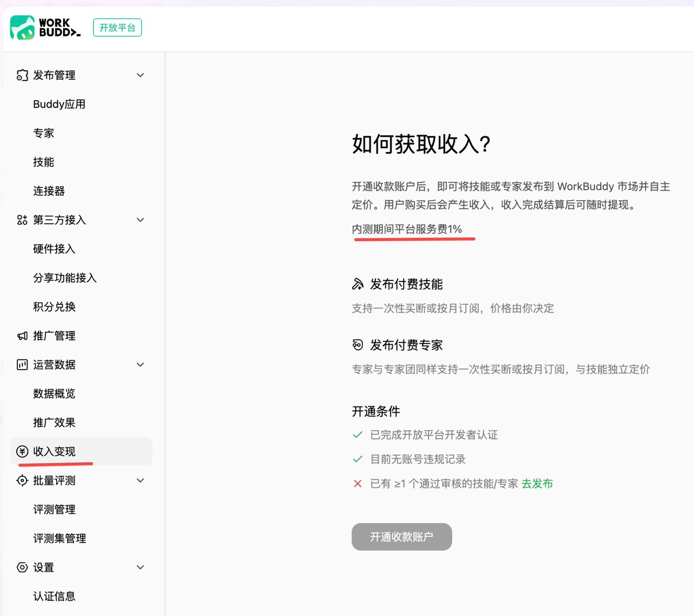
Task: Collapse the 发布管理 section chevron
Action: 141,75
